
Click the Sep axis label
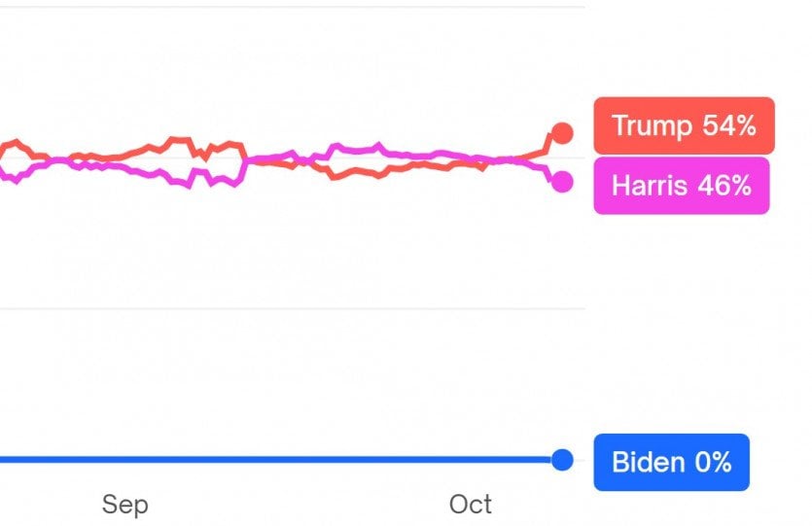coord(125,505)
